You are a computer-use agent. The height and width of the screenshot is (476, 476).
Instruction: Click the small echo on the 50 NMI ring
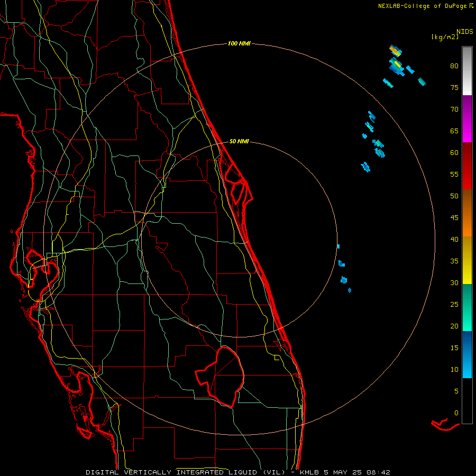[x=338, y=246]
